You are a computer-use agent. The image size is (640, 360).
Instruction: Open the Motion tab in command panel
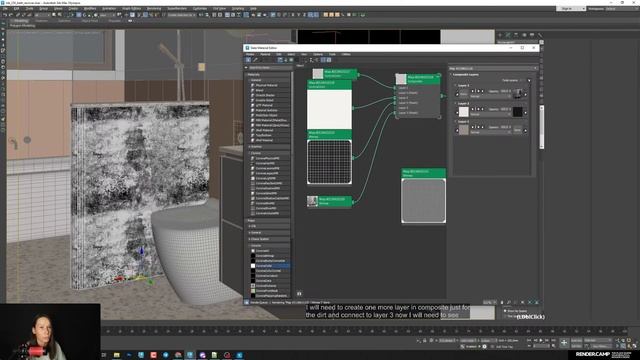(x=524, y=35)
